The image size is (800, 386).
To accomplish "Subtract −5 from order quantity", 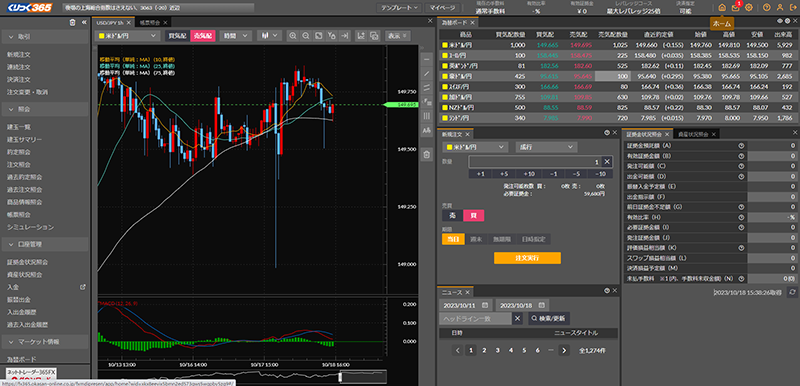I will point(577,174).
